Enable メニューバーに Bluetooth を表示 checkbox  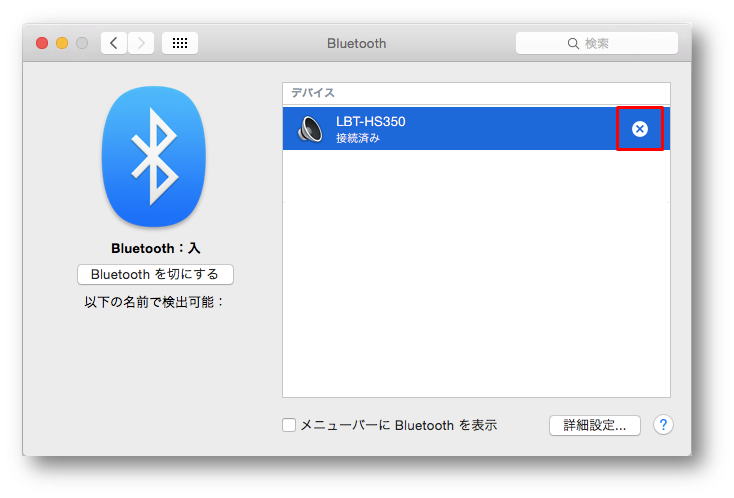[289, 425]
